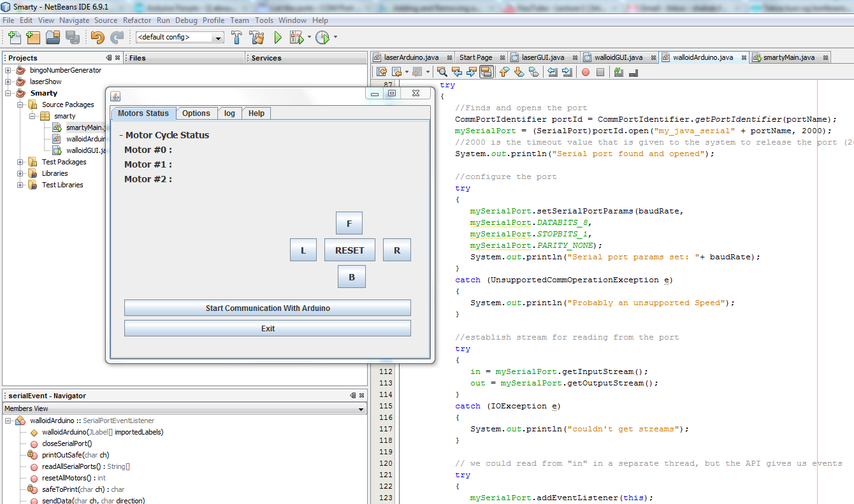Click the Previous Bookmark icon in editor toolbar
Viewport: 854px width, 504px height.
[504, 71]
